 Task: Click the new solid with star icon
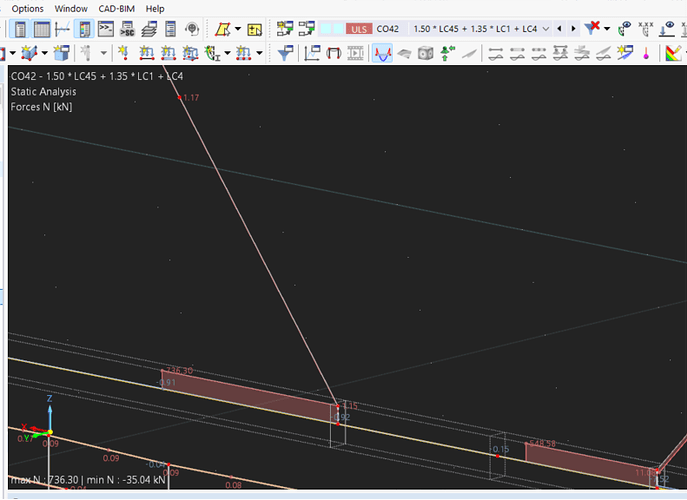[x=29, y=53]
